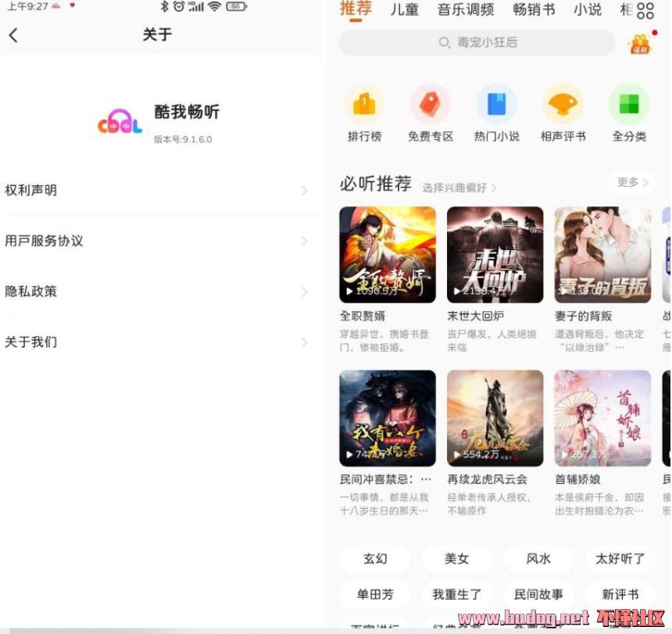Screen dimensions: 672x634
Task: Open the 免费专区 tag icon
Action: point(431,104)
